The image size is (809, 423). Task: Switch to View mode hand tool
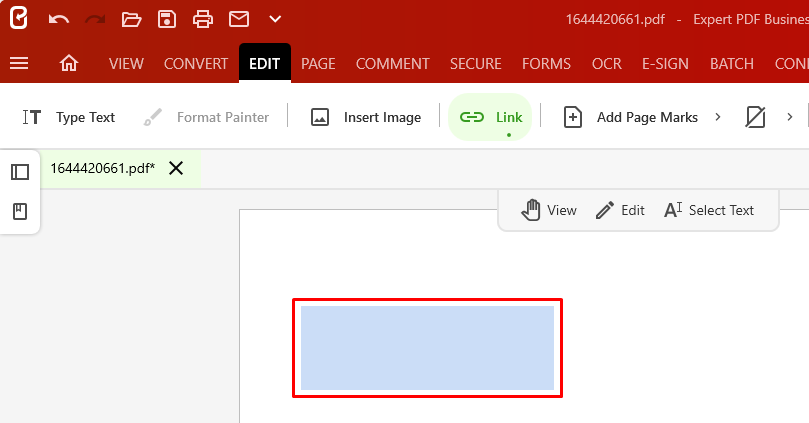pyautogui.click(x=549, y=210)
